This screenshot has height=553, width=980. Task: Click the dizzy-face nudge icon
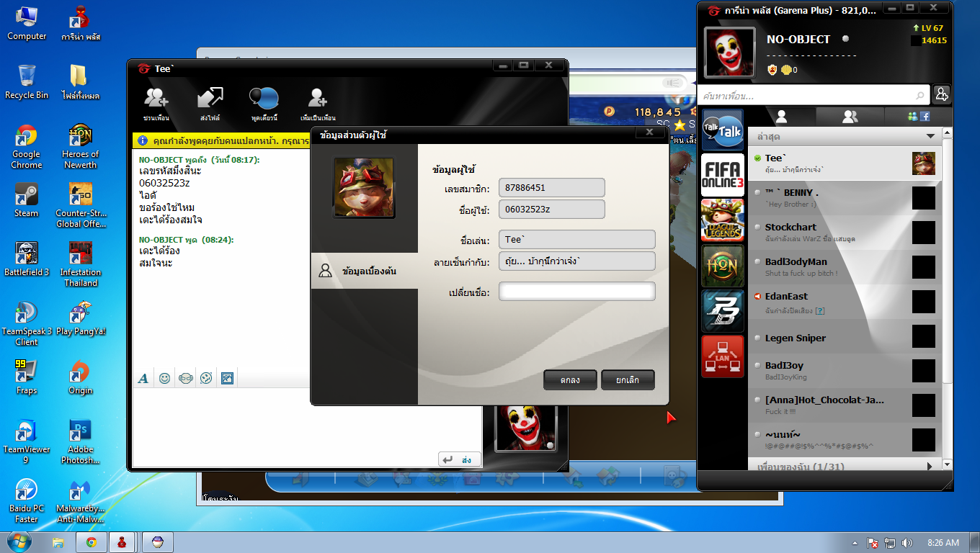tap(206, 378)
